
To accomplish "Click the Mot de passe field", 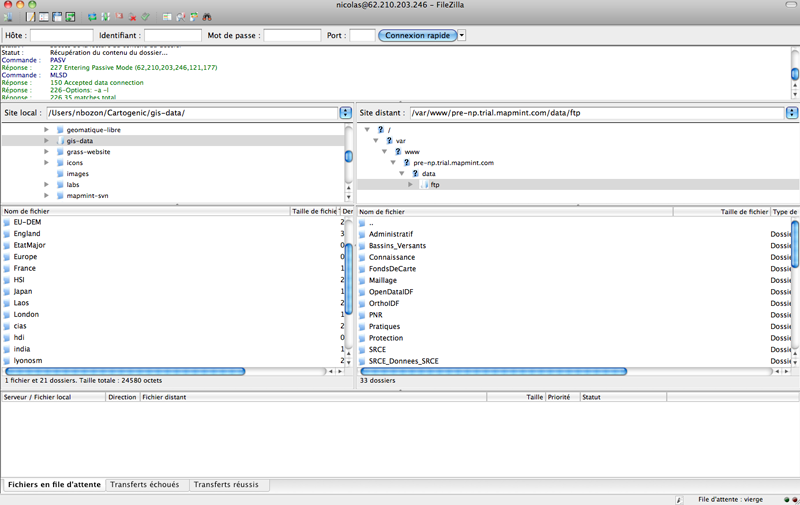I will [x=292, y=35].
